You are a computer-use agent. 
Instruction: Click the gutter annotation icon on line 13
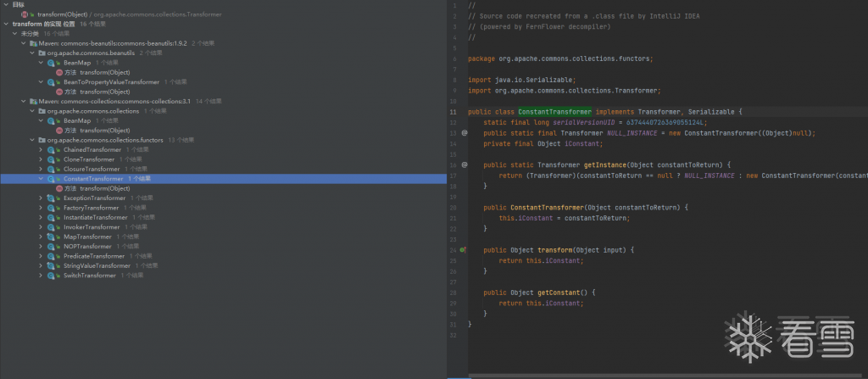pyautogui.click(x=465, y=133)
